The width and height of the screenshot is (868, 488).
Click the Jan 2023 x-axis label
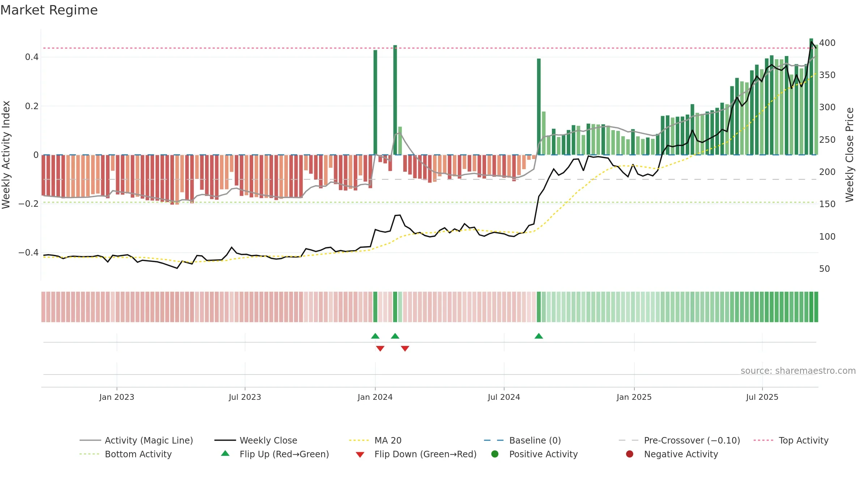117,397
